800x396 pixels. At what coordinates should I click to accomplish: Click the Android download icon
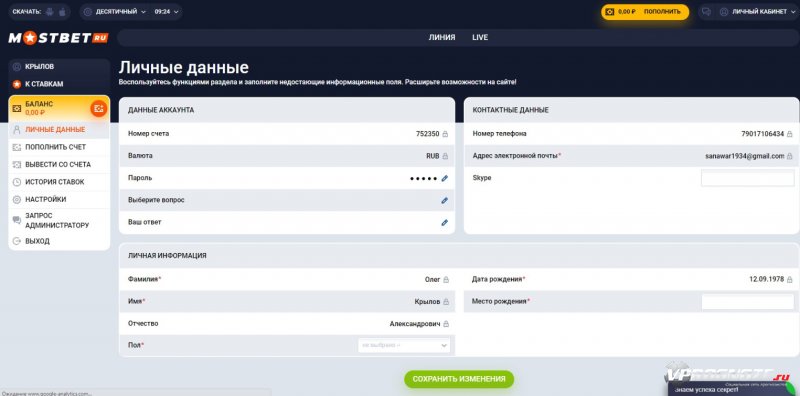tap(49, 12)
